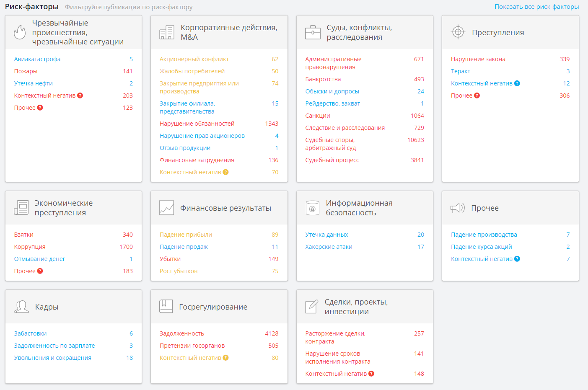Click help icon beside Контекстный негатив in emergencies
Viewport: 588px width, 390px height.
[80, 96]
